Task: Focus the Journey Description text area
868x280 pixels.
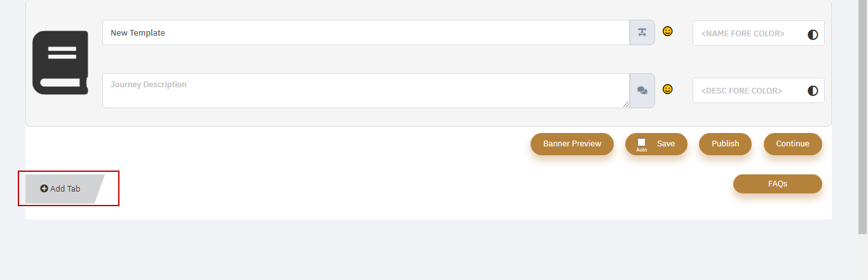Action: click(366, 90)
